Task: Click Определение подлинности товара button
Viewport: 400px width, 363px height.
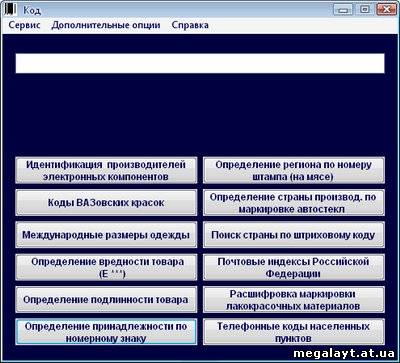Action: (x=106, y=299)
